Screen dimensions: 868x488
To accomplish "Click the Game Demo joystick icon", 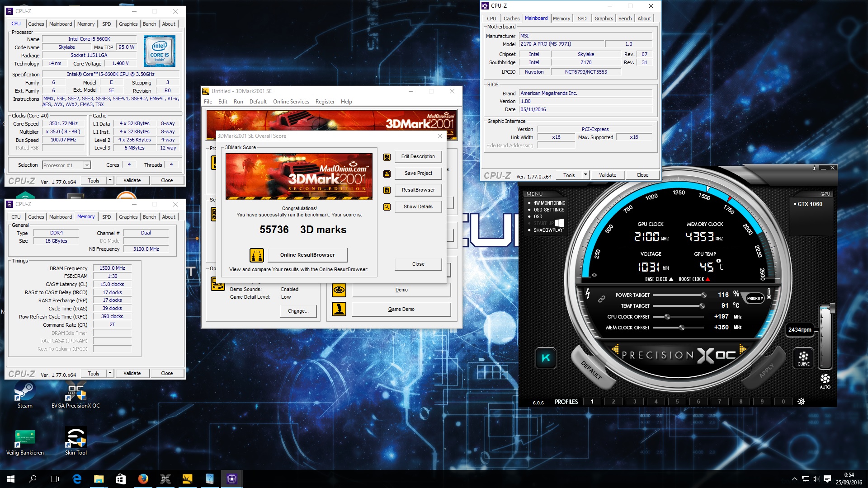I will [339, 309].
